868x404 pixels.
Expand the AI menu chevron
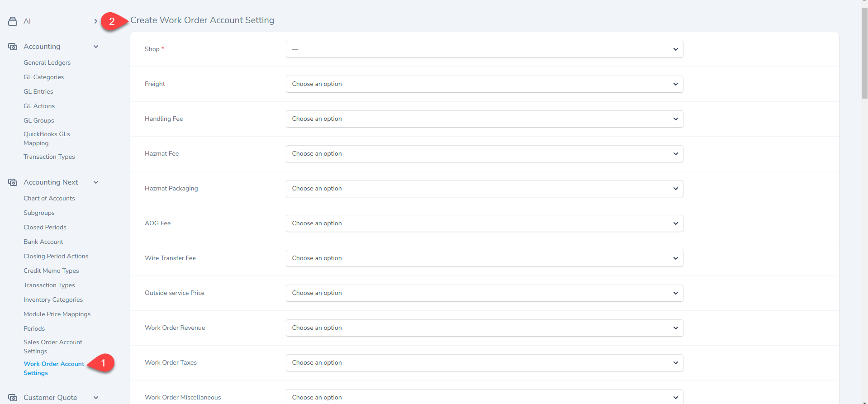click(95, 21)
